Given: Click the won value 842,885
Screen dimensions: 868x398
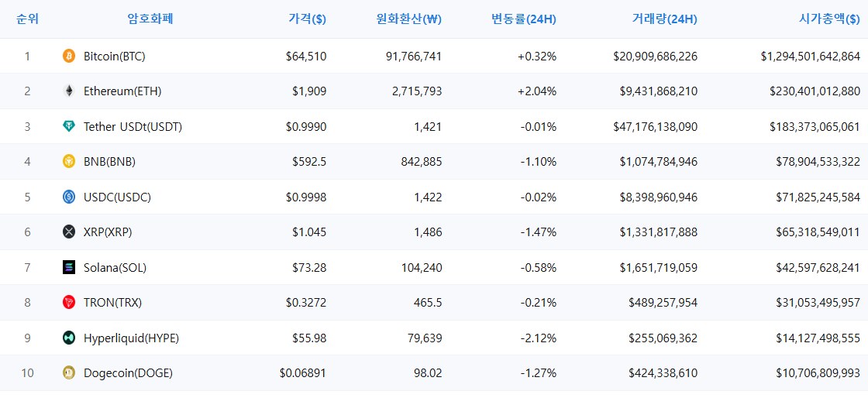Looking at the screenshot, I should tap(422, 161).
